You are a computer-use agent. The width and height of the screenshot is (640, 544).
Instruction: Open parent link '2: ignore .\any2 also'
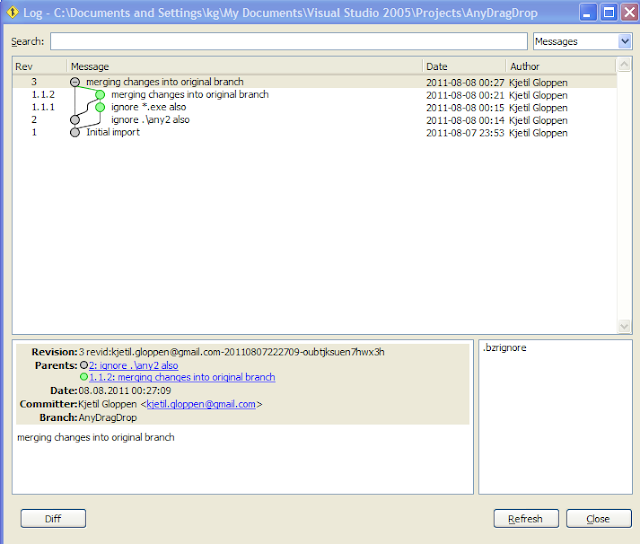pyautogui.click(x=133, y=365)
